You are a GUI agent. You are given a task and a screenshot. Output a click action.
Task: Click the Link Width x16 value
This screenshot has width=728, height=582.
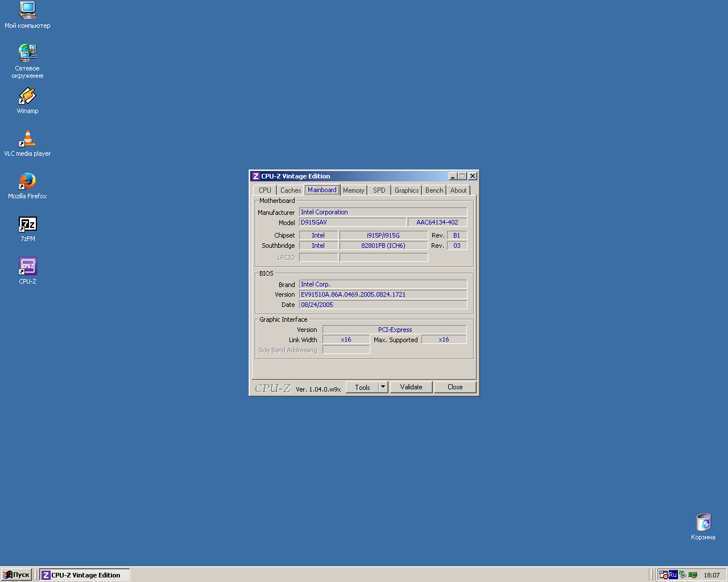coord(346,339)
